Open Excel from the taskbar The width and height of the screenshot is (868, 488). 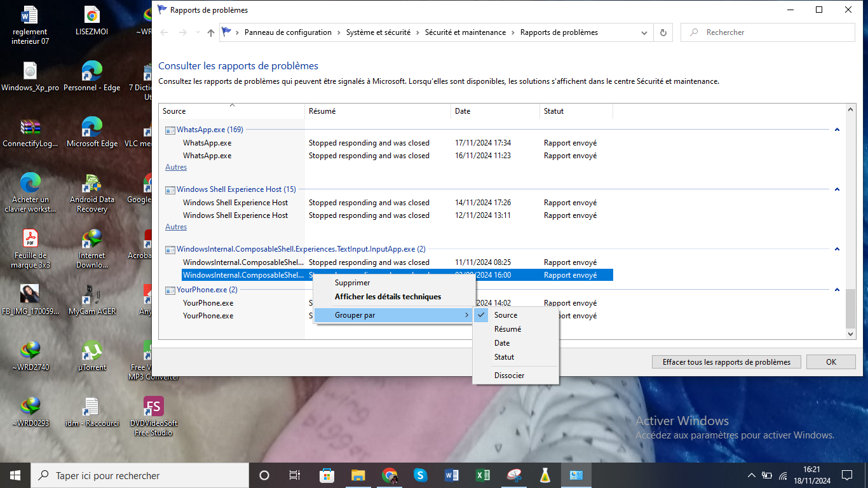(x=483, y=475)
